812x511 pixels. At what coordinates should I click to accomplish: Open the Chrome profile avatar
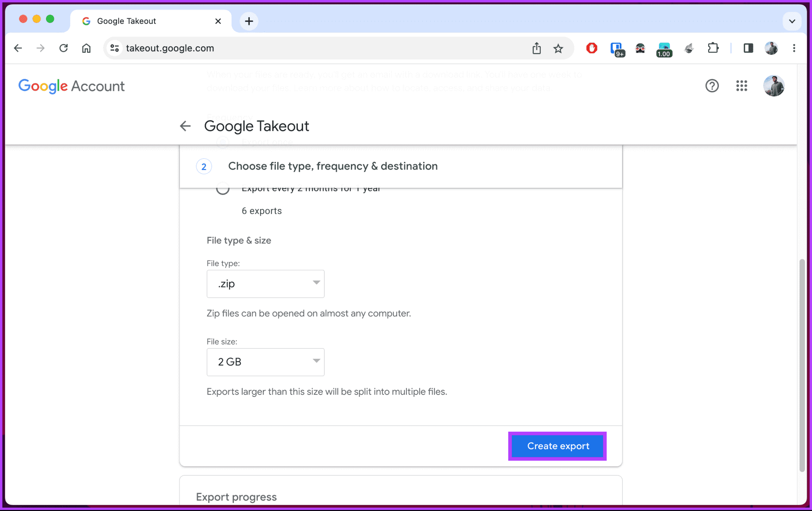pos(771,48)
